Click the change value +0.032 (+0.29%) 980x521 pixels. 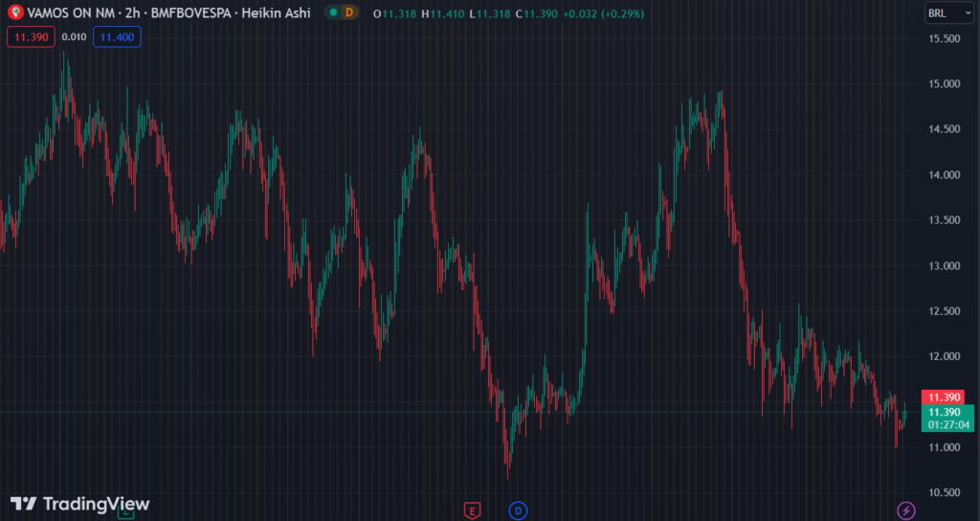pos(603,13)
